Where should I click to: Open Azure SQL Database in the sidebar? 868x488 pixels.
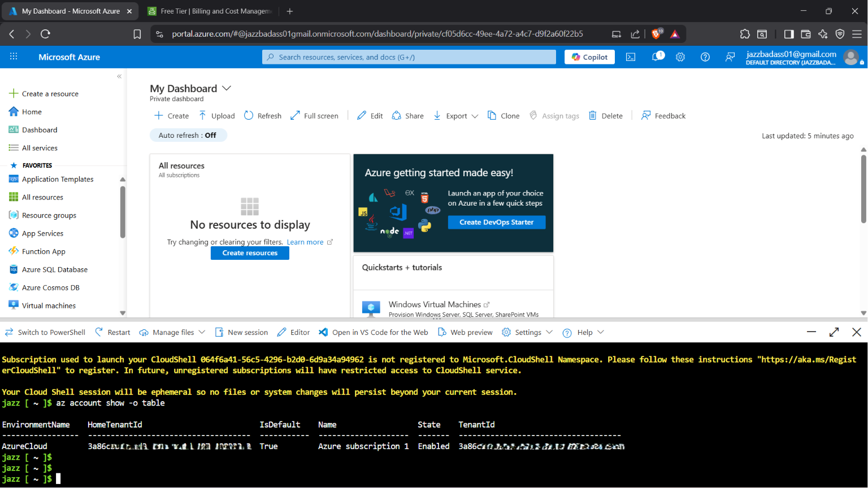(x=49, y=269)
